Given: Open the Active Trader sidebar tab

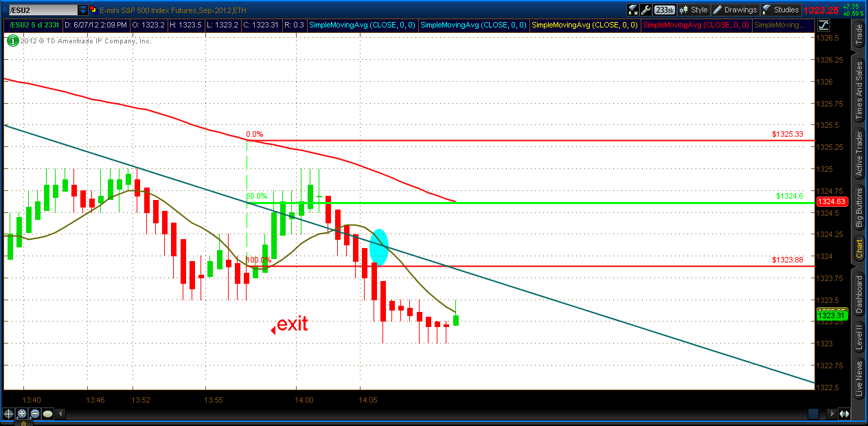Looking at the screenshot, I should coord(859,155).
